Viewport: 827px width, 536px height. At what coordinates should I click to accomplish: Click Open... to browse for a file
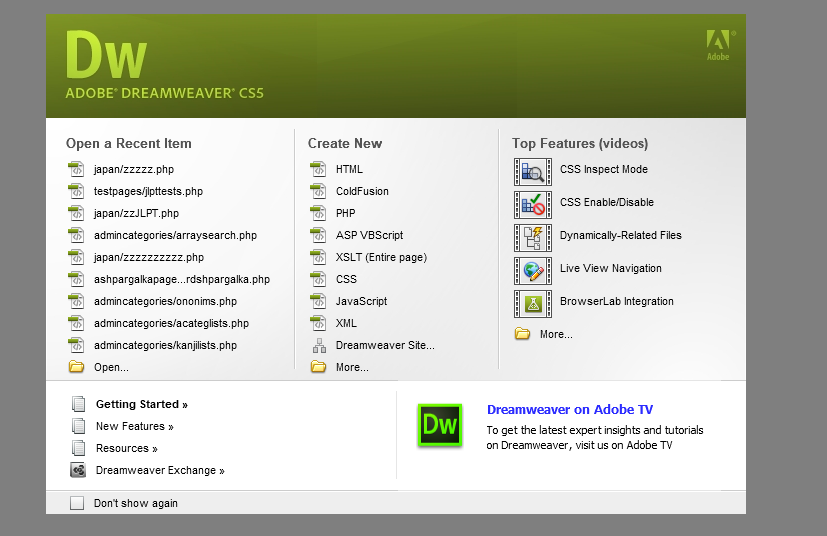(x=111, y=367)
